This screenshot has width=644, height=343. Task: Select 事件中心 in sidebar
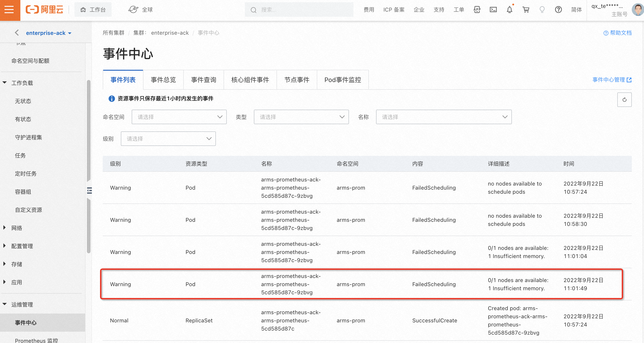[x=43, y=323]
